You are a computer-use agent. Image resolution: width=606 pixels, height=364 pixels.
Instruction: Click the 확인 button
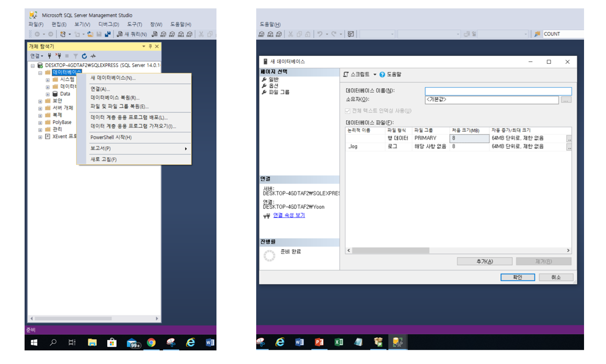click(x=518, y=277)
